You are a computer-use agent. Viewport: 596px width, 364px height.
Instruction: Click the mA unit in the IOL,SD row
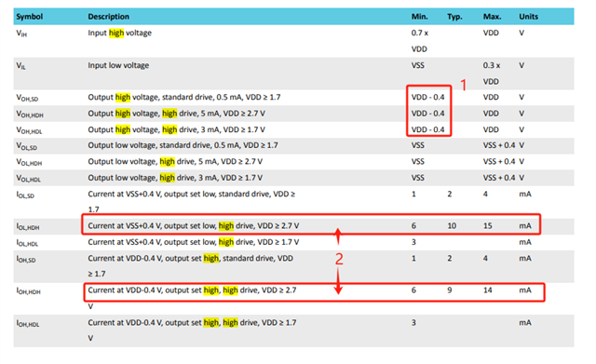click(x=525, y=195)
